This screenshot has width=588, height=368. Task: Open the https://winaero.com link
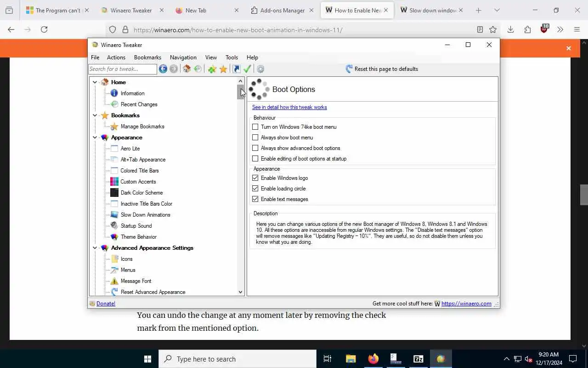point(466,304)
